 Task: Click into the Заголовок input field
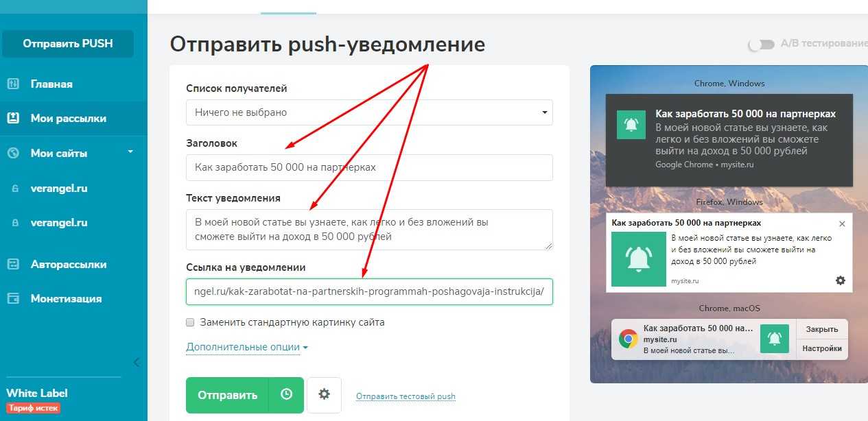point(369,167)
